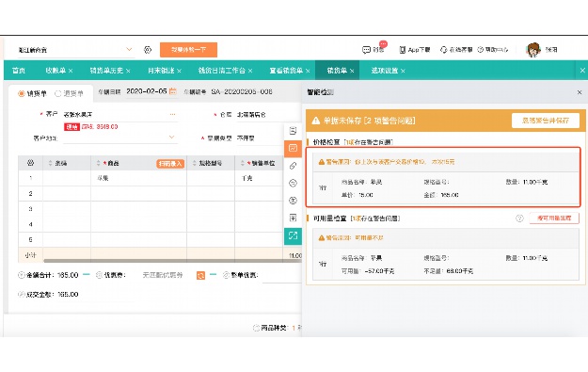The height and width of the screenshot is (372, 588).
Task: Click row number 2 in the table
Action: (31, 193)
